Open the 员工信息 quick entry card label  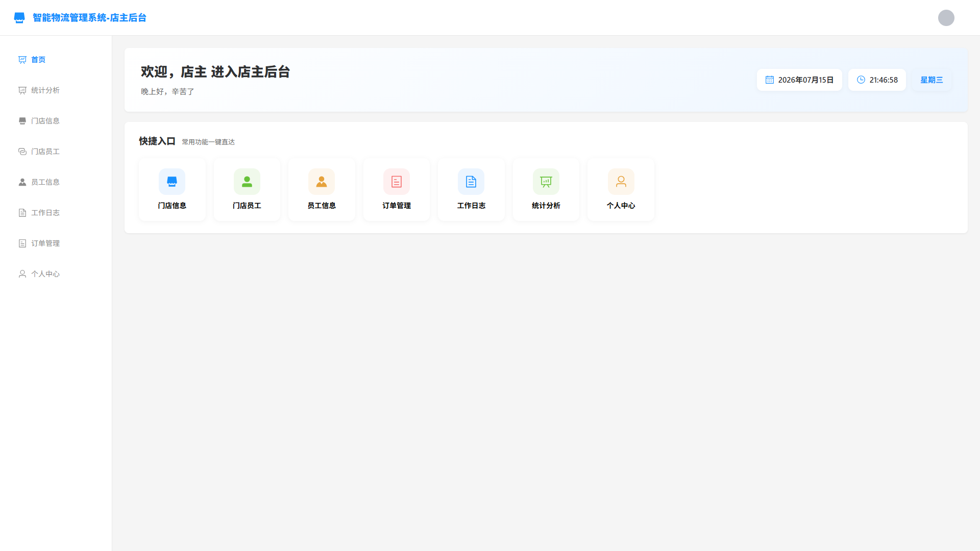point(322,206)
